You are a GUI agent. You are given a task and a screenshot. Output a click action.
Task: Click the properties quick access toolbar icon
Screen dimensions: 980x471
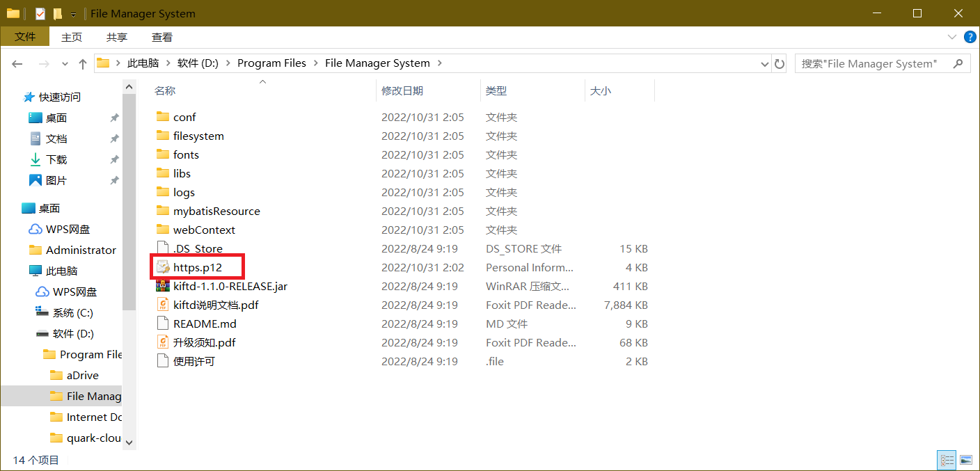(40, 14)
